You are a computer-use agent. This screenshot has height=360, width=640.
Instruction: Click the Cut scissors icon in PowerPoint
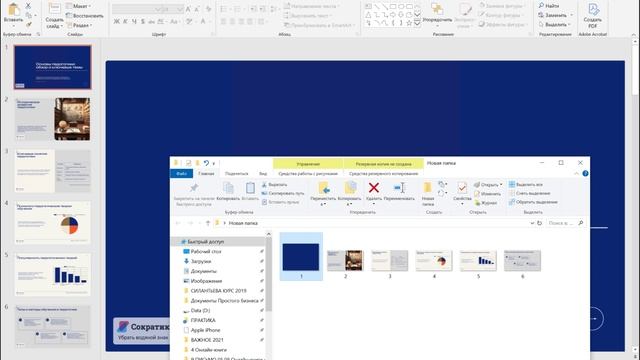click(x=28, y=6)
